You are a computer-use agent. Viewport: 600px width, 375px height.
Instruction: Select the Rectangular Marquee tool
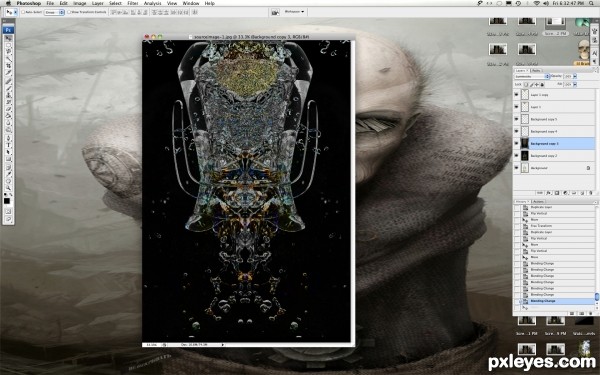pos(8,45)
